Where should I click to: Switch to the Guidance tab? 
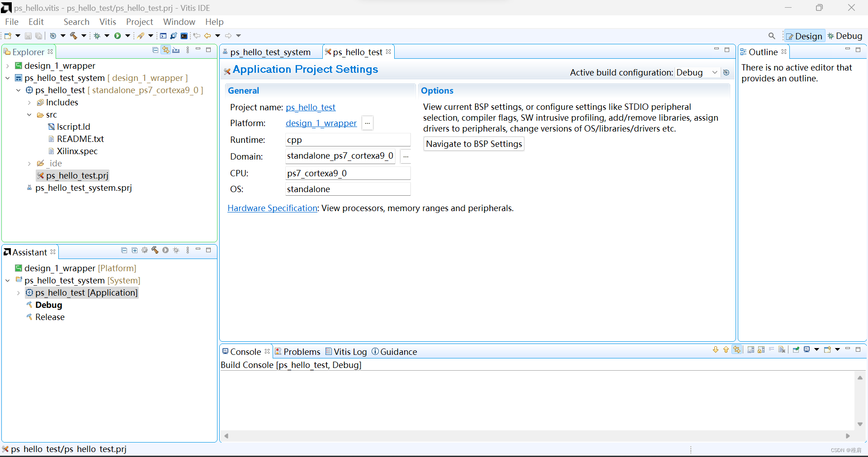[394, 352]
